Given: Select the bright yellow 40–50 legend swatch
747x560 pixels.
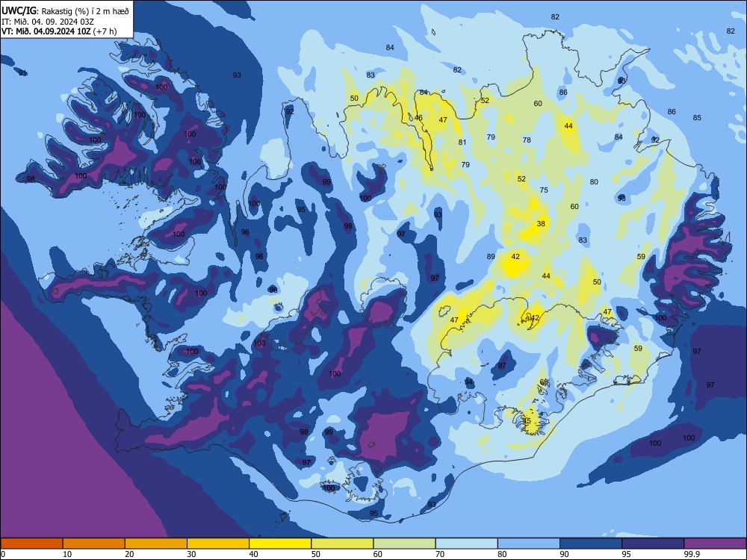Looking at the screenshot, I should (280, 544).
